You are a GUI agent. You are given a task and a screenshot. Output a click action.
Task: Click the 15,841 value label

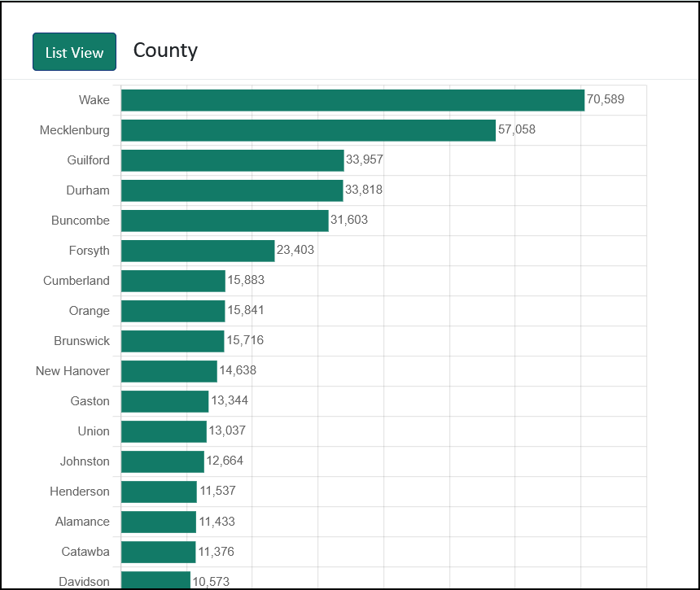tap(246, 310)
